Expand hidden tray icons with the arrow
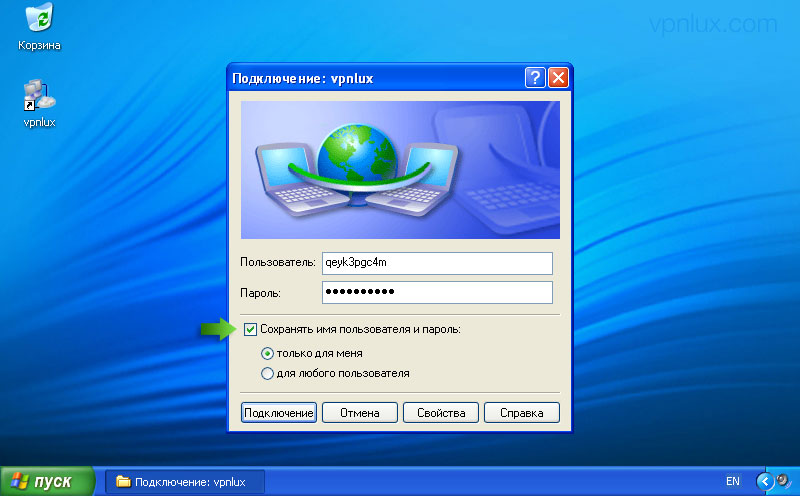The height and width of the screenshot is (496, 800). point(765,481)
